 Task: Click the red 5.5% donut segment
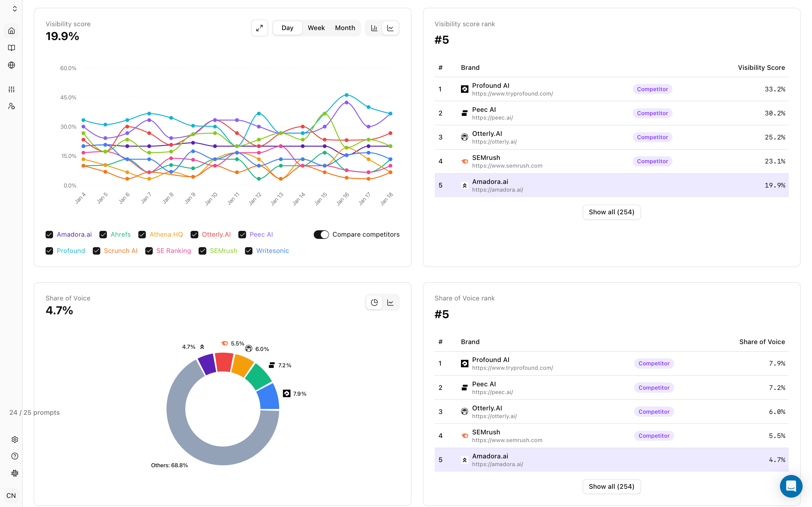coord(224,362)
